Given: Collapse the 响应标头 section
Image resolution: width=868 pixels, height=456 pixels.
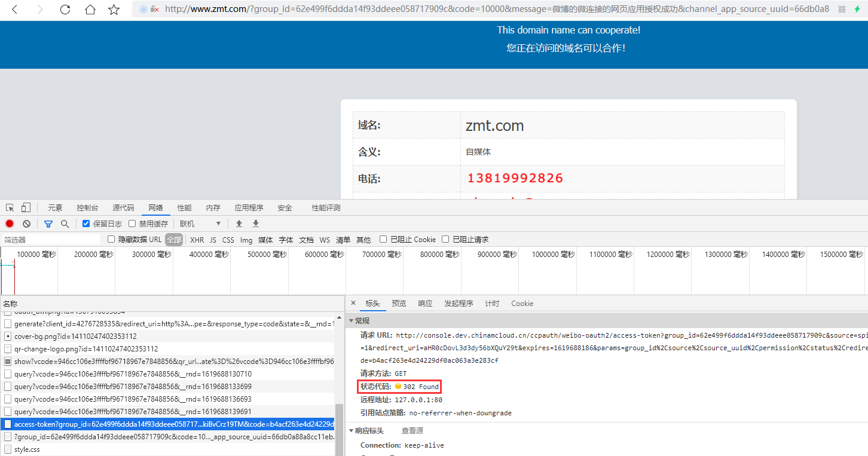Looking at the screenshot, I should click(x=352, y=431).
